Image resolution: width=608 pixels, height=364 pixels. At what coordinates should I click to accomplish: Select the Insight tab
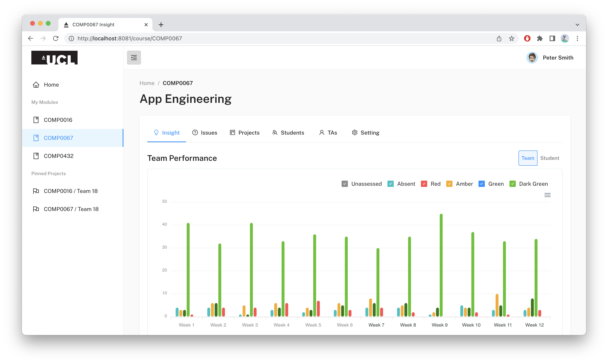[167, 133]
